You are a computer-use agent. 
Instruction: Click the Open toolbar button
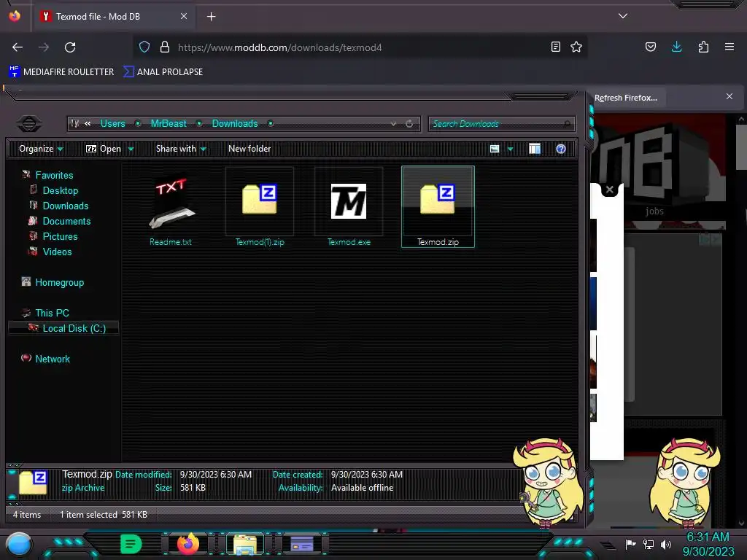tap(104, 149)
